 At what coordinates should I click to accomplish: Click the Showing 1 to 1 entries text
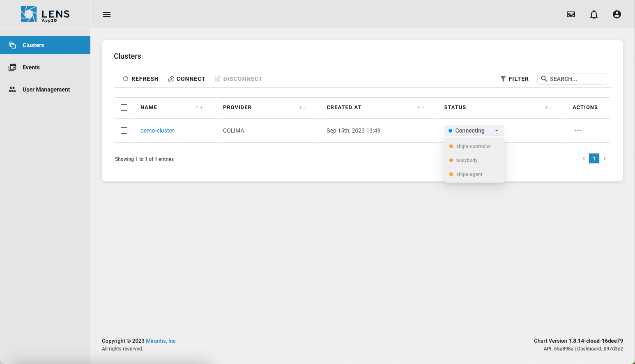click(144, 159)
